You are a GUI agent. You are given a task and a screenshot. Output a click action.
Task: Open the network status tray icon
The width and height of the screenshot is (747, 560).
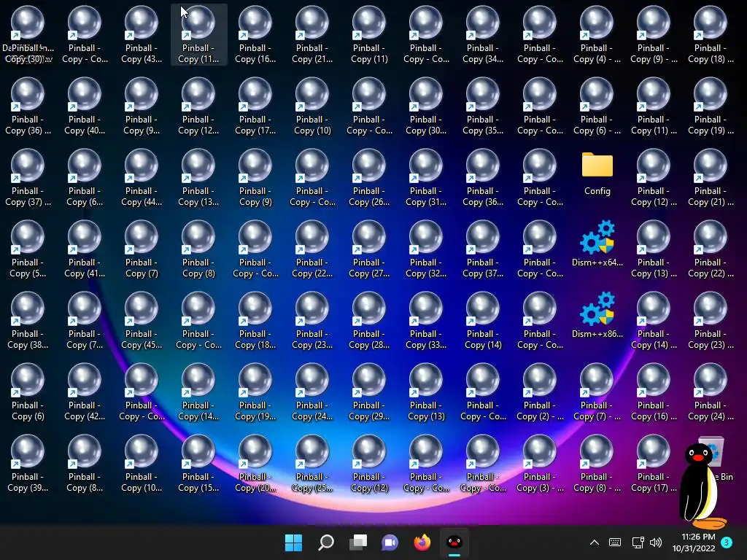point(638,542)
